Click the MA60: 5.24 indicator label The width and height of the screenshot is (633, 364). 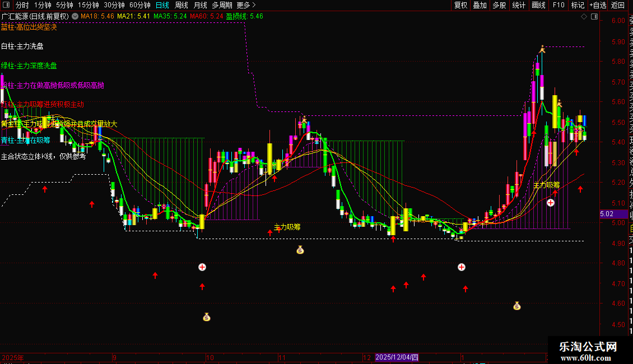click(x=206, y=17)
